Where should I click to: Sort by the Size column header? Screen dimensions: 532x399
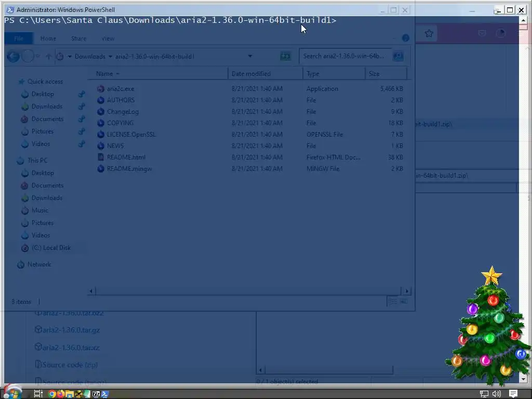[386, 74]
